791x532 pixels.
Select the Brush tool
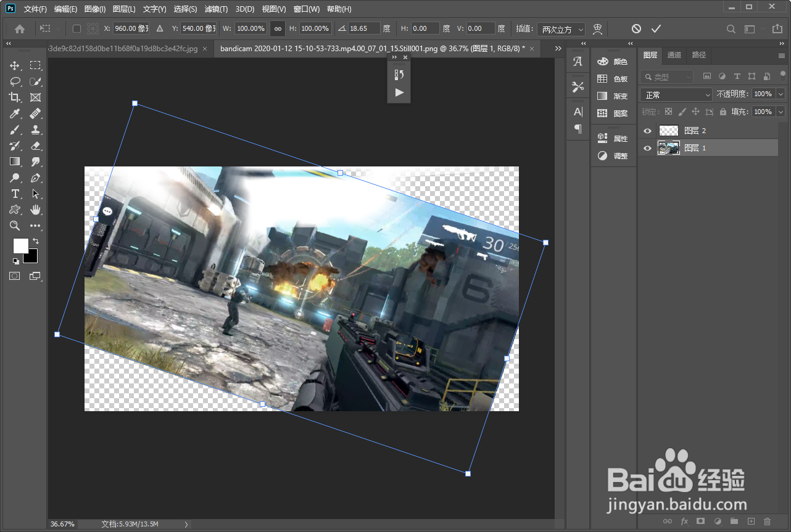[x=15, y=129]
